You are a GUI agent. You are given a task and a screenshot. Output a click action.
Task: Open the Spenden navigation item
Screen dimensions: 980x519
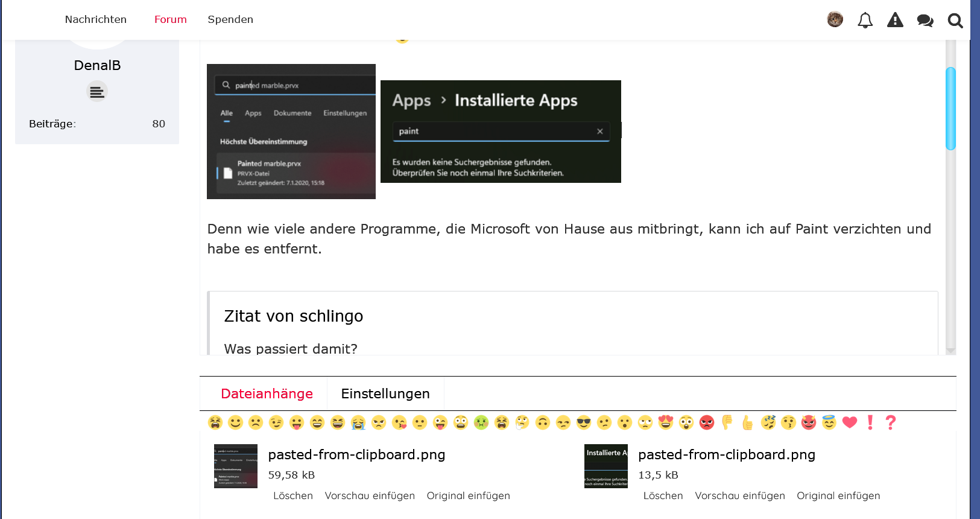tap(230, 19)
